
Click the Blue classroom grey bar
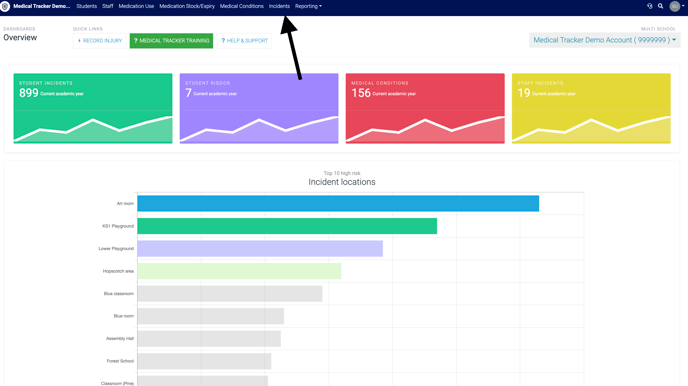[229, 293]
